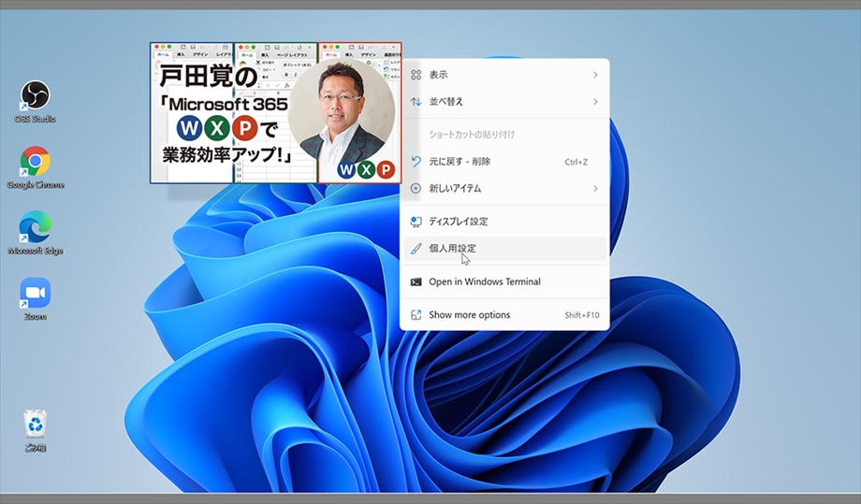The width and height of the screenshot is (861, 504).
Task: Click the Microsoft 365 banner thumbnail
Action: (276, 112)
